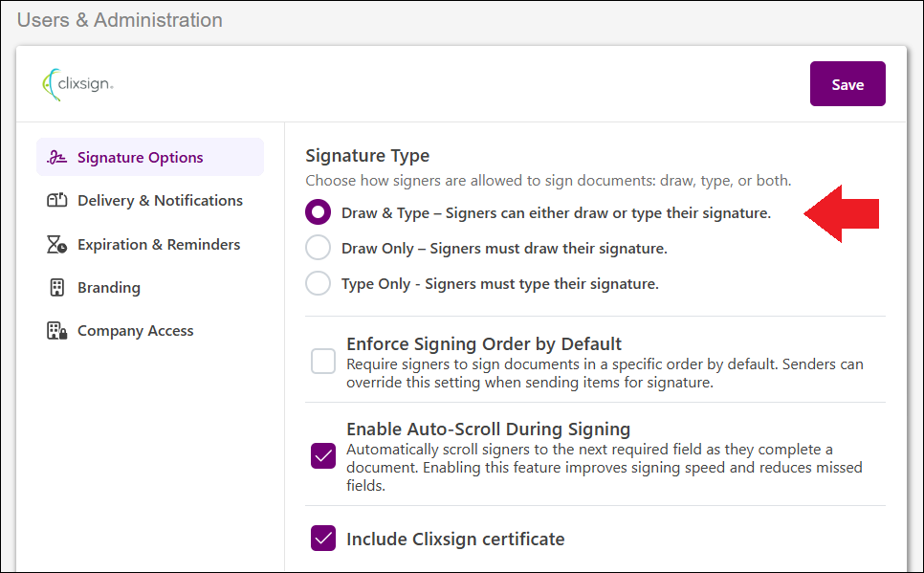Go to Delivery & Notifications settings
Image resolution: width=924 pixels, height=573 pixels.
pos(150,201)
